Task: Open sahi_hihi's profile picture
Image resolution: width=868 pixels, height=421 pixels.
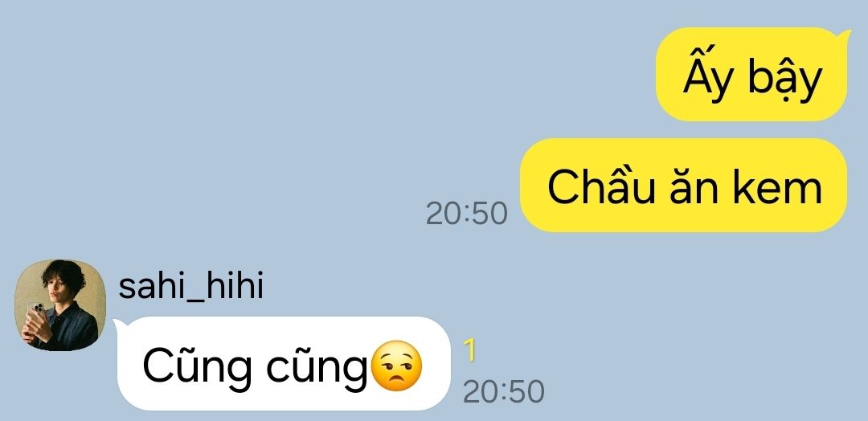Action: pyautogui.click(x=59, y=305)
